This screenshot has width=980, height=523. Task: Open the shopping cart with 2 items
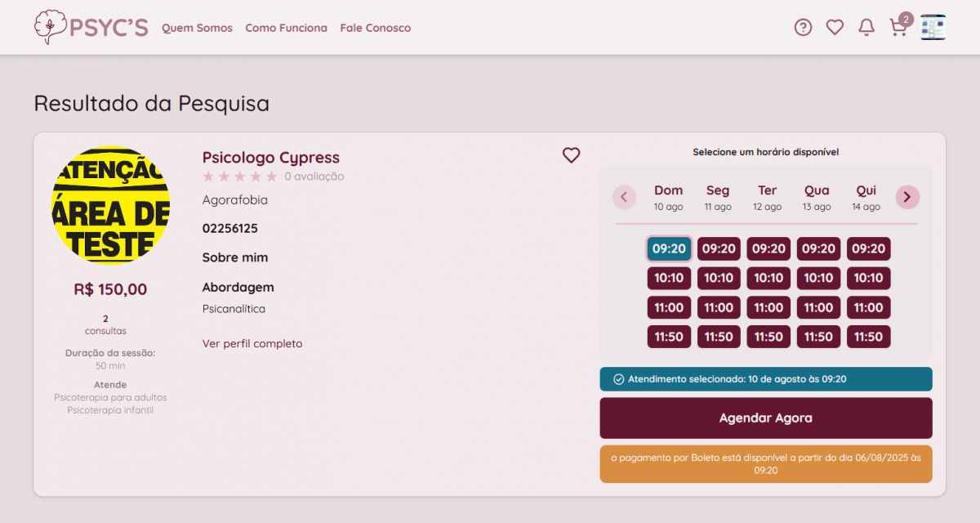898,28
